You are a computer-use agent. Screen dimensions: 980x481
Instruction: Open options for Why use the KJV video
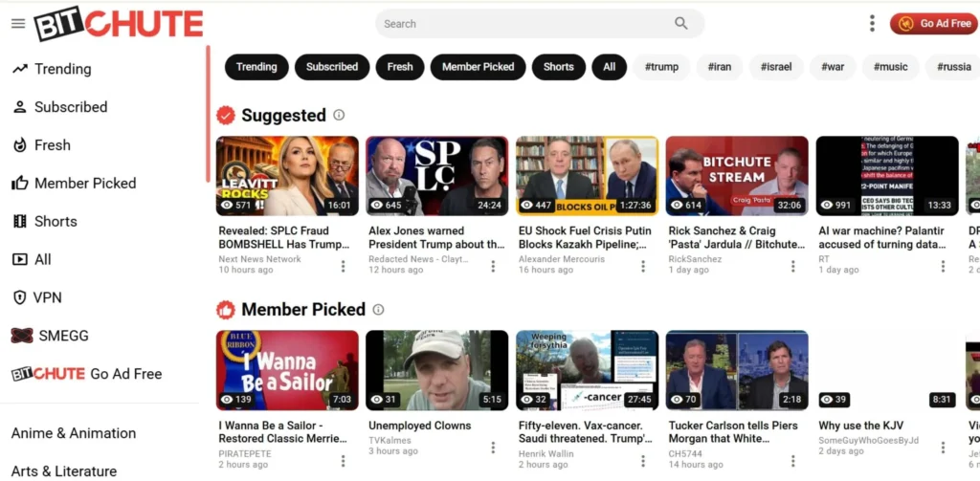[x=943, y=448]
